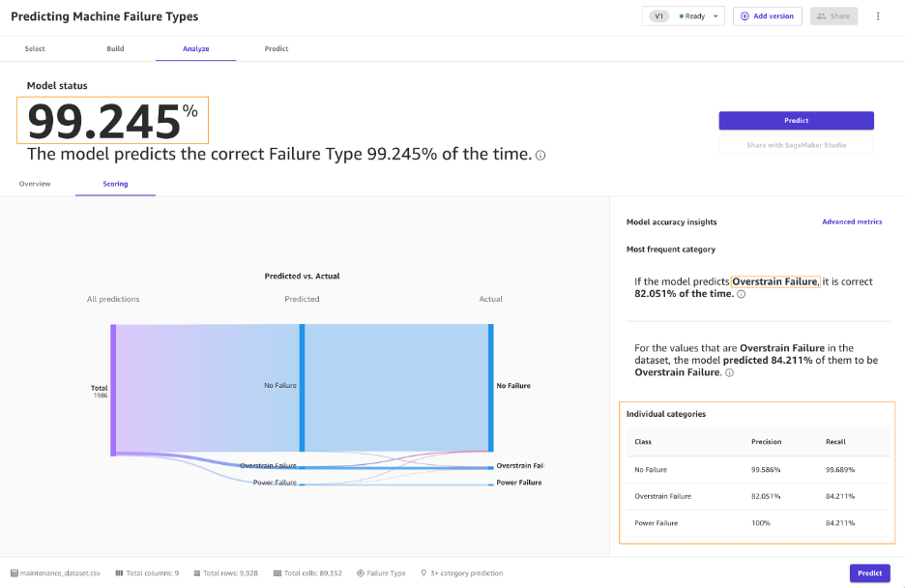Viewport: 905px width, 588px height.
Task: Open the three-dot overflow menu
Action: pos(878,16)
